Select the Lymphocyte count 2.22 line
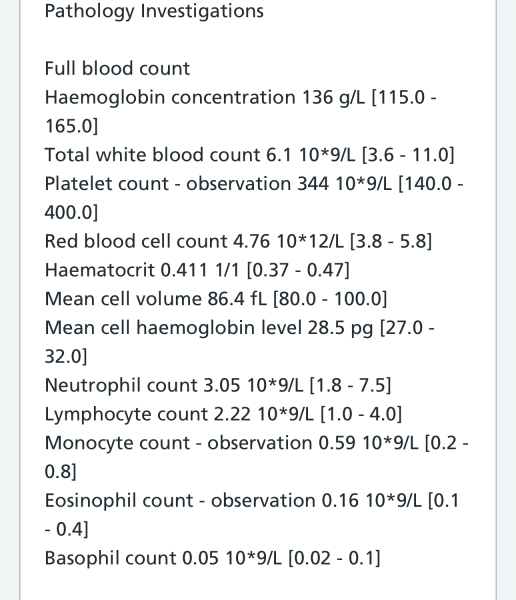The image size is (516, 600). pyautogui.click(x=223, y=414)
